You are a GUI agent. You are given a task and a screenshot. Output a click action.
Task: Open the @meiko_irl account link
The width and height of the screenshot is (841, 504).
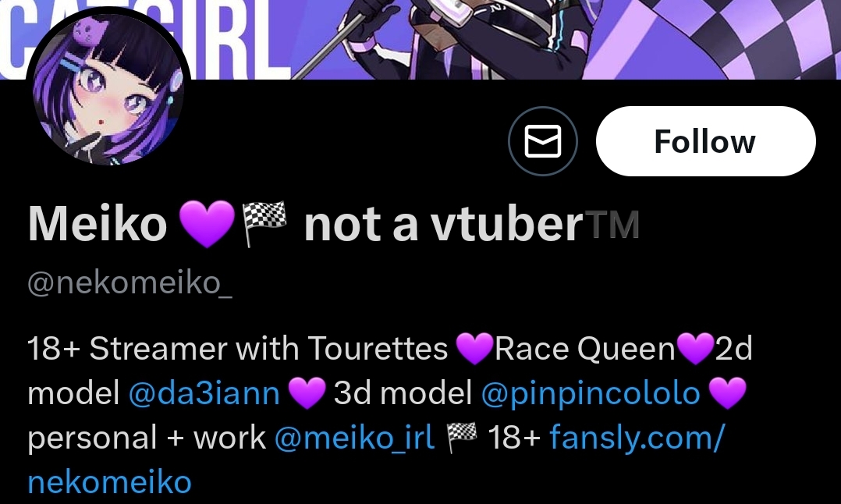click(x=354, y=438)
